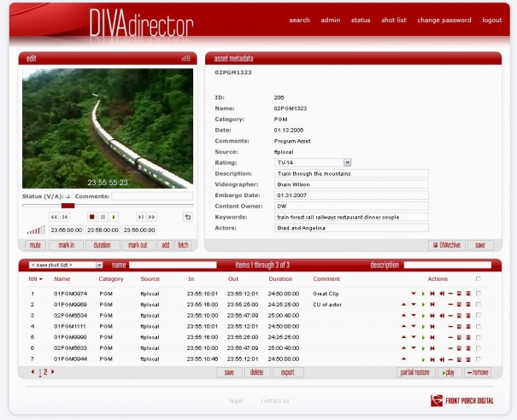Click the export button below the shot list
The width and height of the screenshot is (517, 420).
[288, 372]
